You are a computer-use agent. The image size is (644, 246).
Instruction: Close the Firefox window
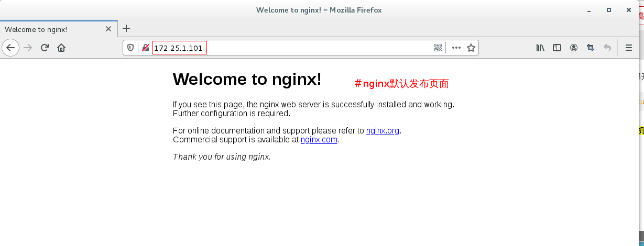tap(628, 9)
